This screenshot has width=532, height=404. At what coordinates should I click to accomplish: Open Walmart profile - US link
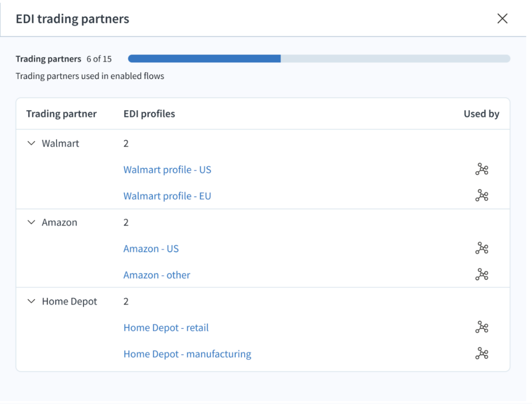[x=167, y=170]
